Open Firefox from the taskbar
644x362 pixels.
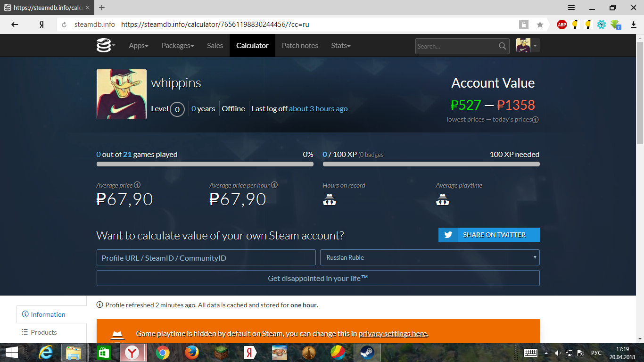point(191,352)
